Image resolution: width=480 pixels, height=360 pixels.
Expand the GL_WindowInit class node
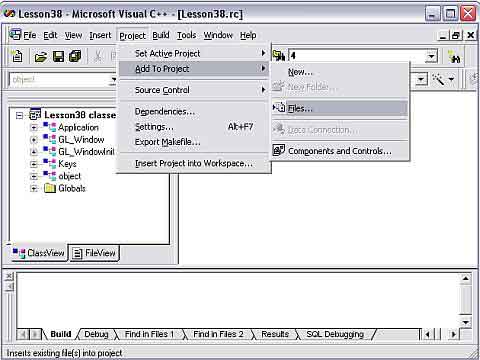click(34, 152)
